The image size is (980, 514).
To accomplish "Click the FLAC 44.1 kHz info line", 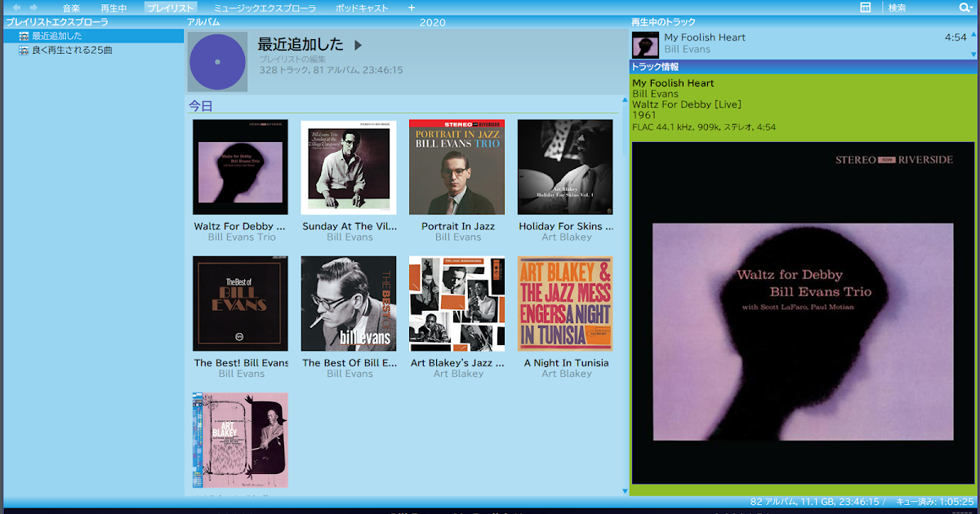I will pyautogui.click(x=704, y=127).
